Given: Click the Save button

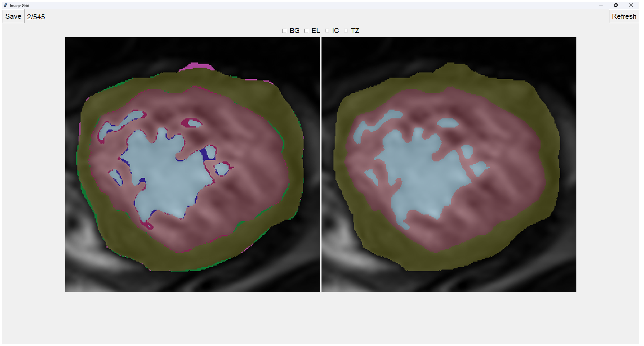Looking at the screenshot, I should (13, 16).
